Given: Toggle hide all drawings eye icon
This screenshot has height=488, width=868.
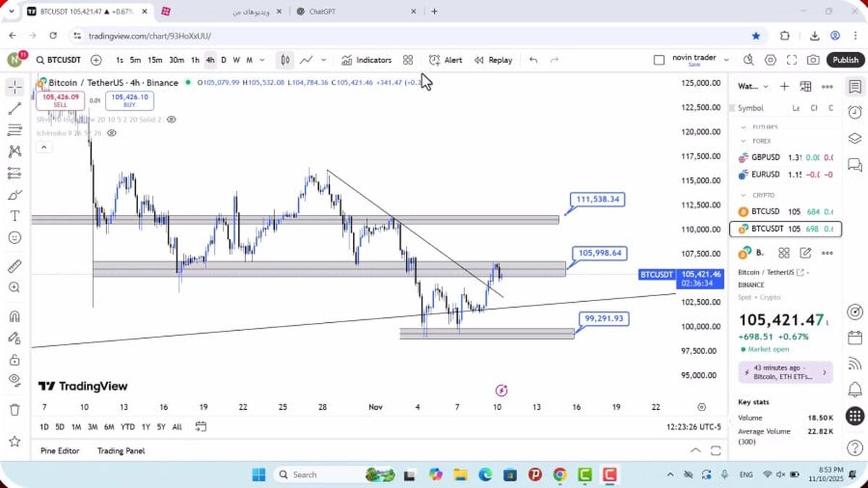Looking at the screenshot, I should pyautogui.click(x=14, y=380).
